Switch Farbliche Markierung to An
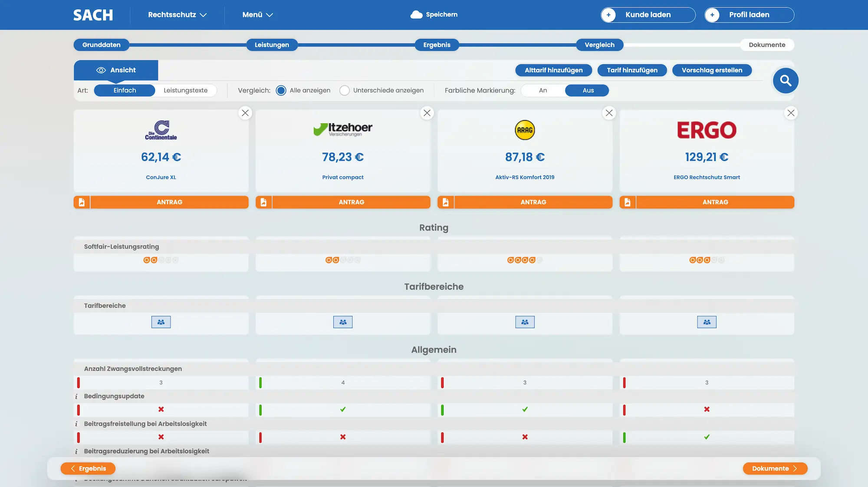The height and width of the screenshot is (487, 868). pyautogui.click(x=543, y=90)
